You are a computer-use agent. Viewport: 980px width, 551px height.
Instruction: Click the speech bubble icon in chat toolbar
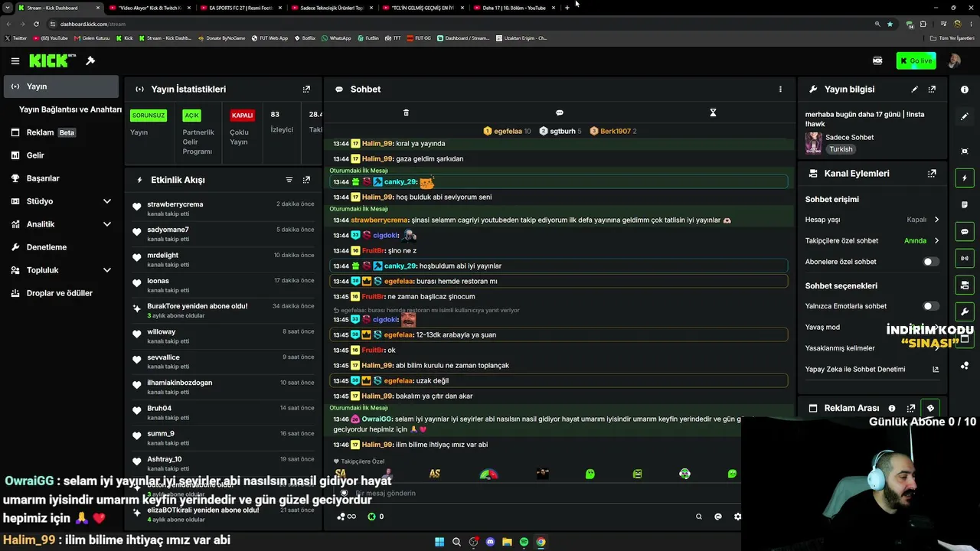559,112
